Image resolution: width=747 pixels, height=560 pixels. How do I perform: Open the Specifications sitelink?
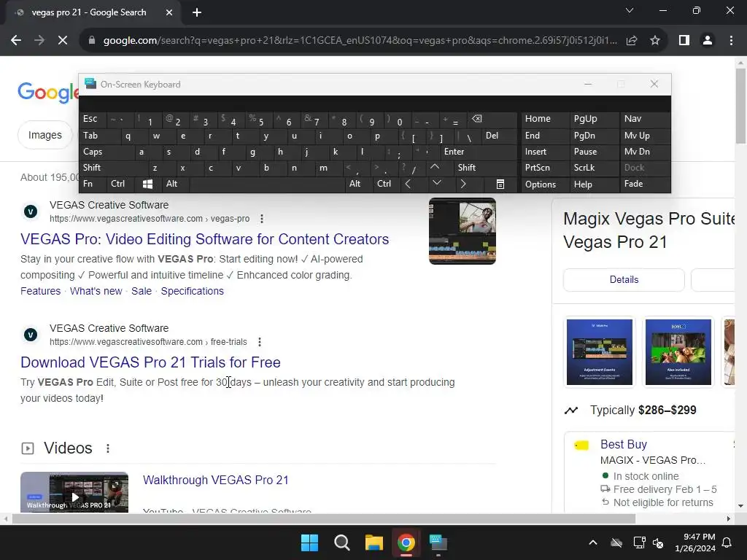click(x=192, y=291)
